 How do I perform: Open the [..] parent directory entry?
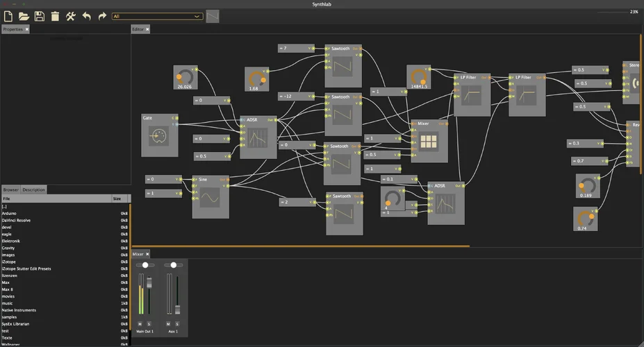(x=4, y=207)
